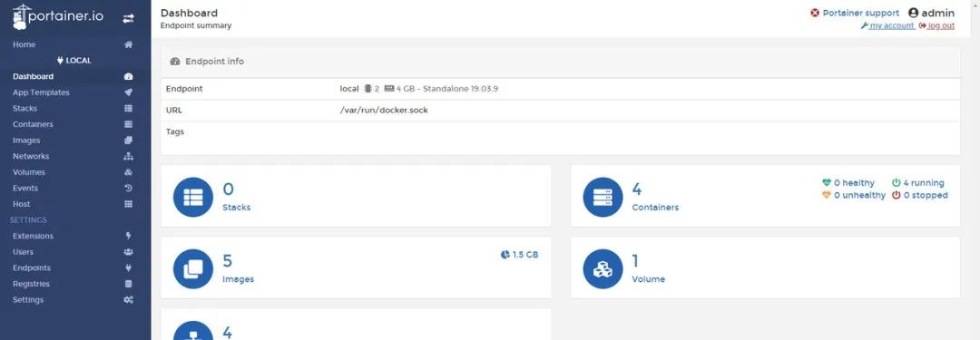Click the Stacks tile round icon
This screenshot has width=980, height=340.
pos(193,197)
